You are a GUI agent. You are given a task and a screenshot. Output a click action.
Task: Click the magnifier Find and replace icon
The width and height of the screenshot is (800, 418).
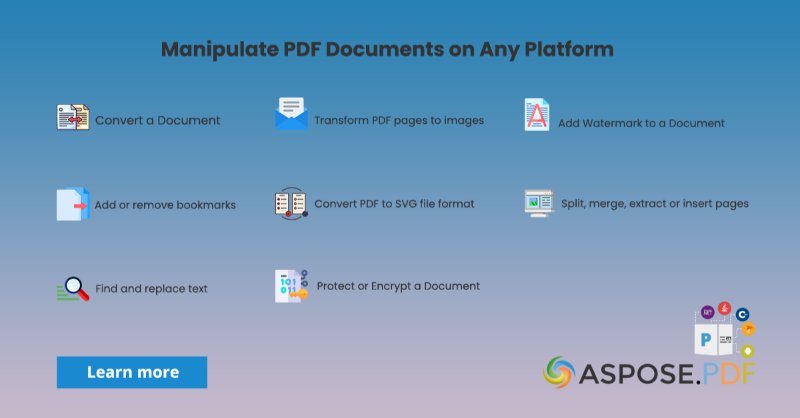coord(73,288)
